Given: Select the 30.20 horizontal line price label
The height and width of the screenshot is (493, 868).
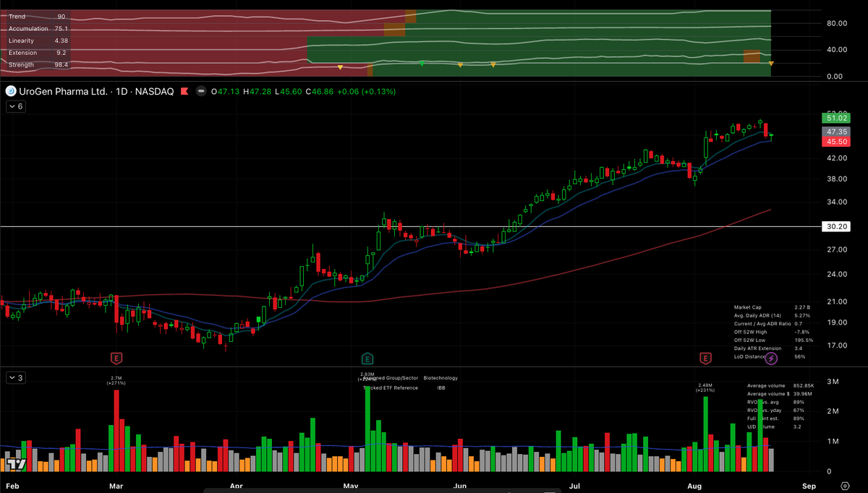Looking at the screenshot, I should pyautogui.click(x=835, y=226).
